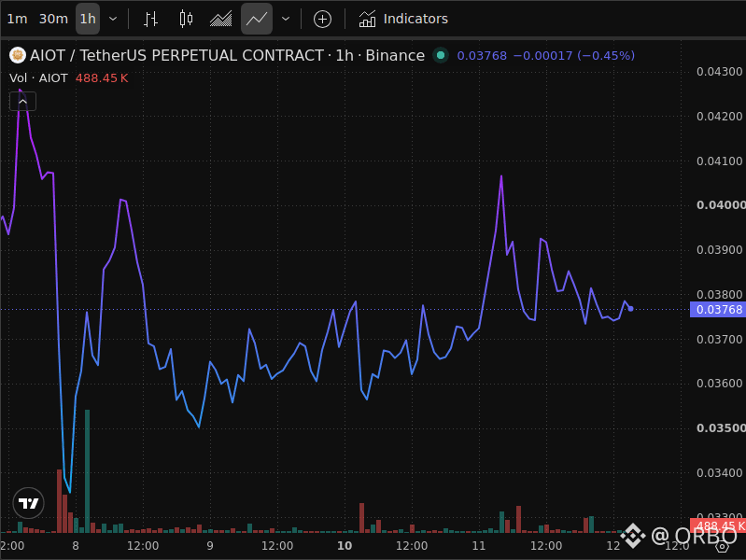Viewport: 746px width, 560px height.
Task: Switch chart to area style
Action: click(x=220, y=19)
